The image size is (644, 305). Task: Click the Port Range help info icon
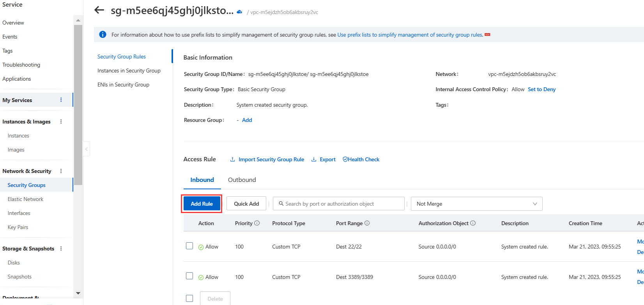pos(367,223)
